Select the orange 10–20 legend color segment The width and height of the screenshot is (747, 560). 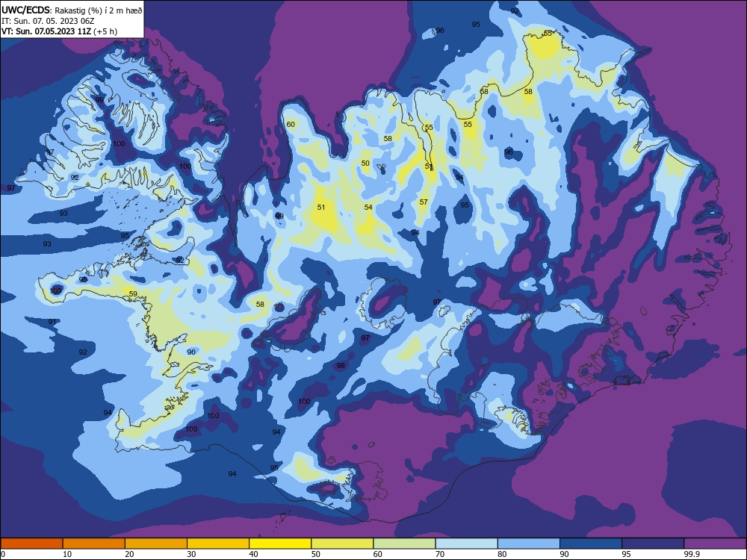94,544
